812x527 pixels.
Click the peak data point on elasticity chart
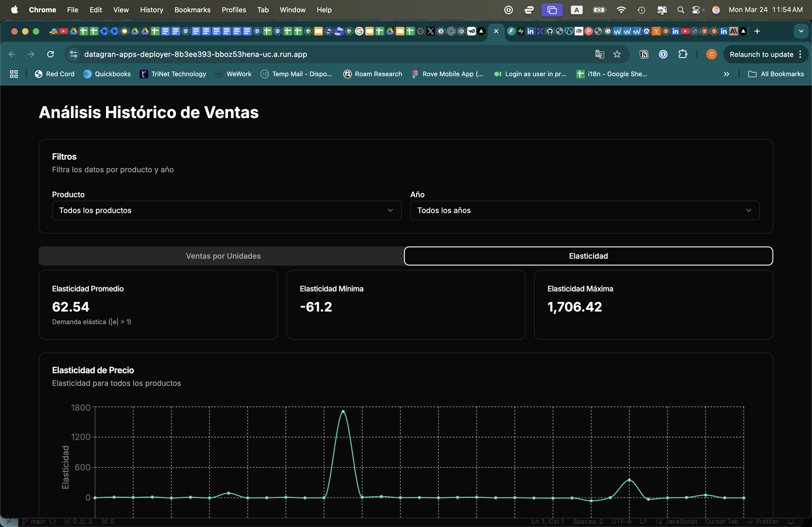point(343,411)
